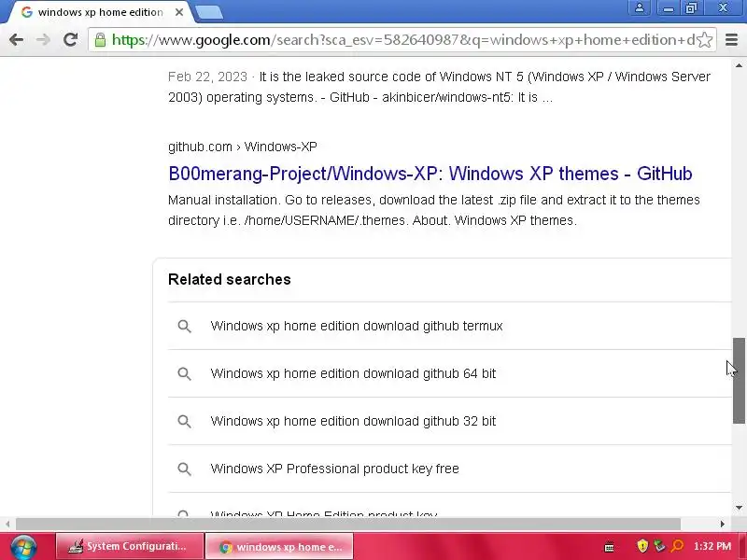Click the browser forward arrow

coord(43,39)
